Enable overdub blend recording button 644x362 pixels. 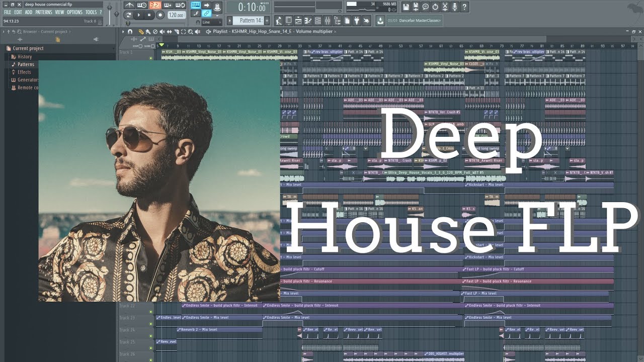[168, 5]
